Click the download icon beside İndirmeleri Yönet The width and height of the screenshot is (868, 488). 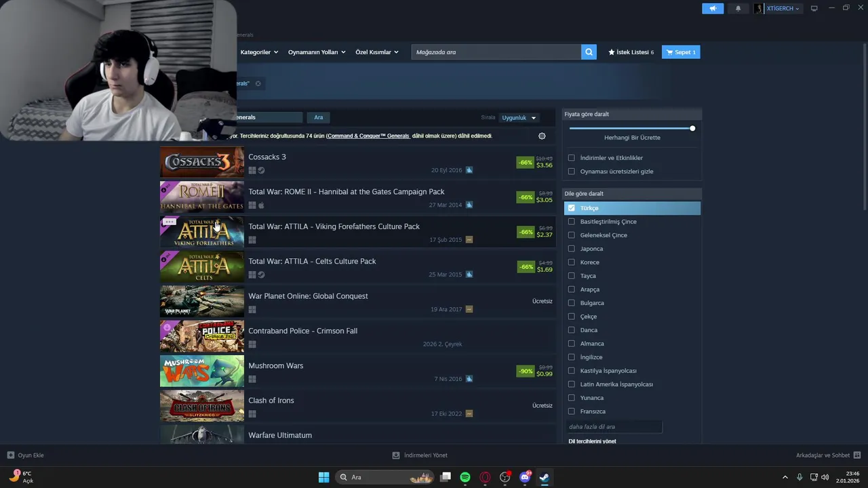pyautogui.click(x=396, y=455)
